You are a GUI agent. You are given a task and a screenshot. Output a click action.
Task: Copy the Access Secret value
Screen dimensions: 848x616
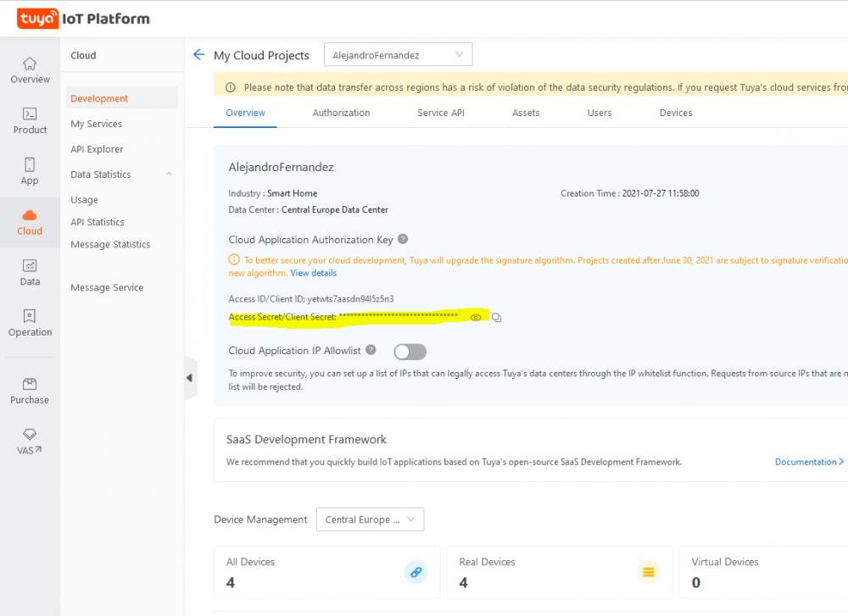pos(496,318)
